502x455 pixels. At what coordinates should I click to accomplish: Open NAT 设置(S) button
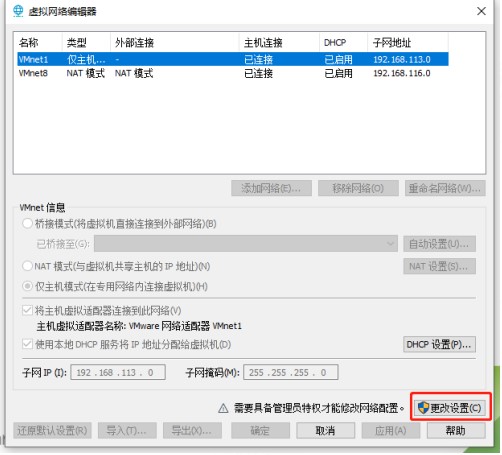(x=439, y=266)
